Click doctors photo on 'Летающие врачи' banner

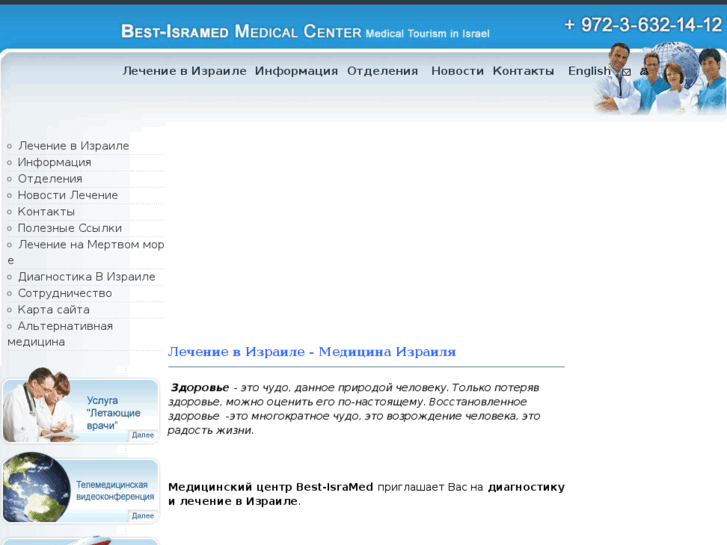(x=40, y=404)
